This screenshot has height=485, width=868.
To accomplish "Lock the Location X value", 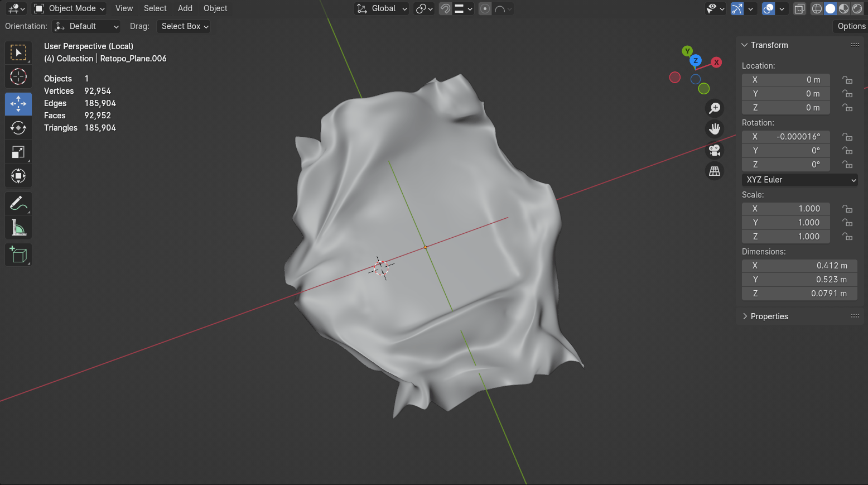I will click(847, 80).
